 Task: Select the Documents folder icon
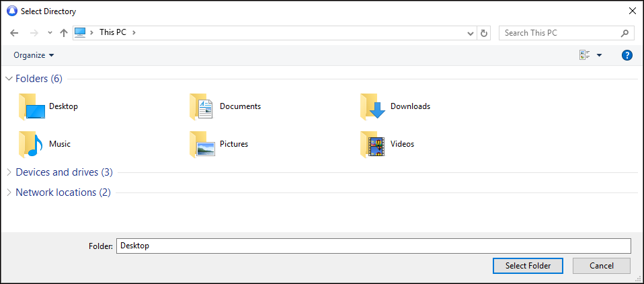tap(201, 107)
